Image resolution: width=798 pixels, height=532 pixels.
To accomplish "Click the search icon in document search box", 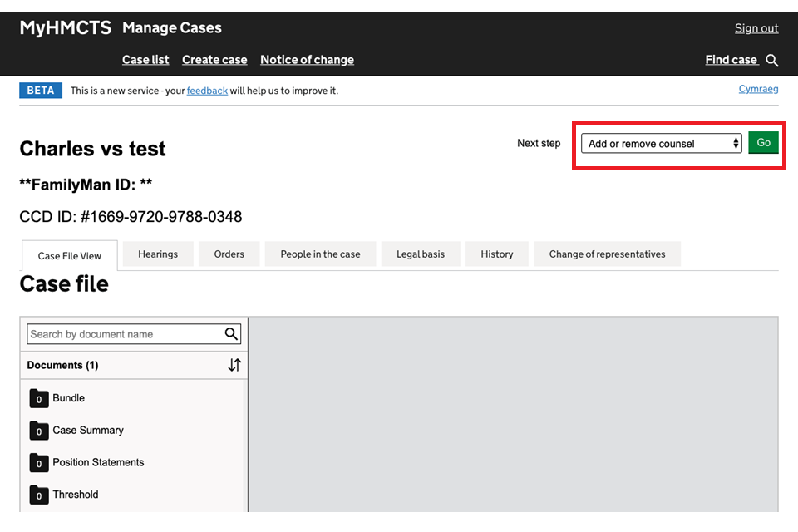I will [231, 334].
